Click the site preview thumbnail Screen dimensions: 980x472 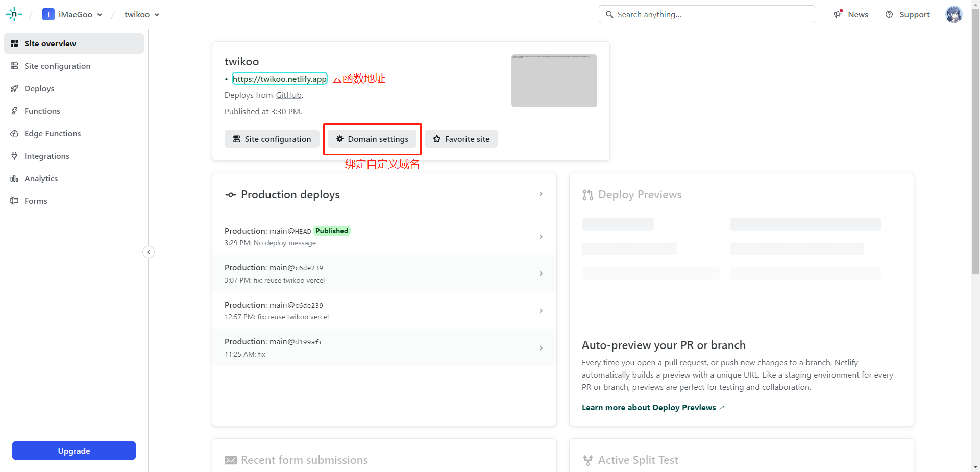pos(554,81)
